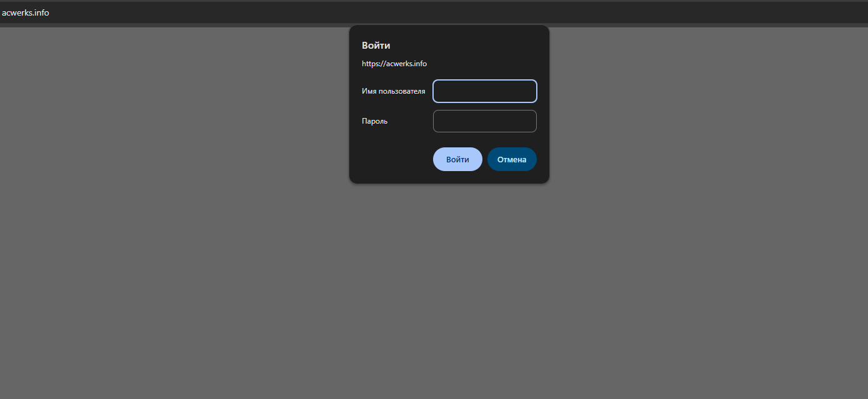Focus the Имя пользователя input field
The height and width of the screenshot is (399, 868).
pyautogui.click(x=484, y=91)
